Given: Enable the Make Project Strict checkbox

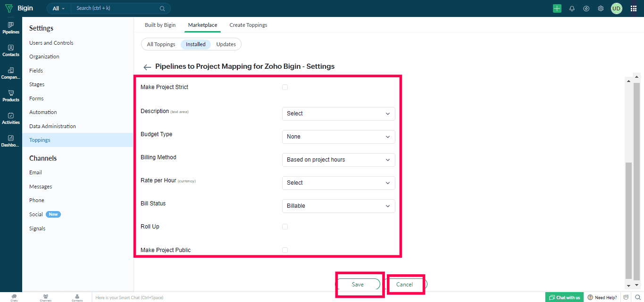Looking at the screenshot, I should click(285, 87).
